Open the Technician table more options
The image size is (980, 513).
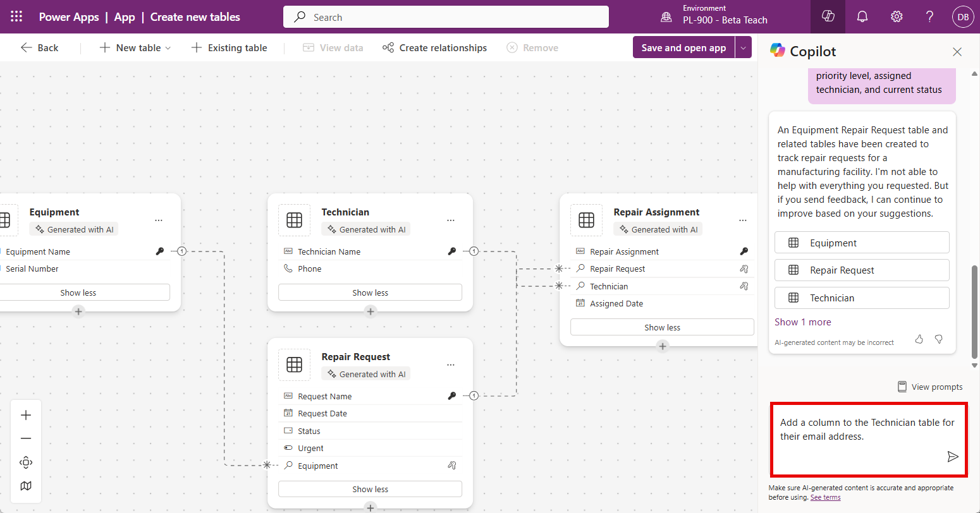pyautogui.click(x=451, y=220)
